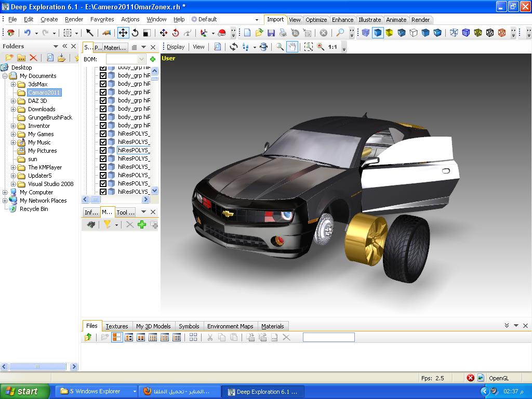Click the Home house icon in main toolbar

coord(11,33)
